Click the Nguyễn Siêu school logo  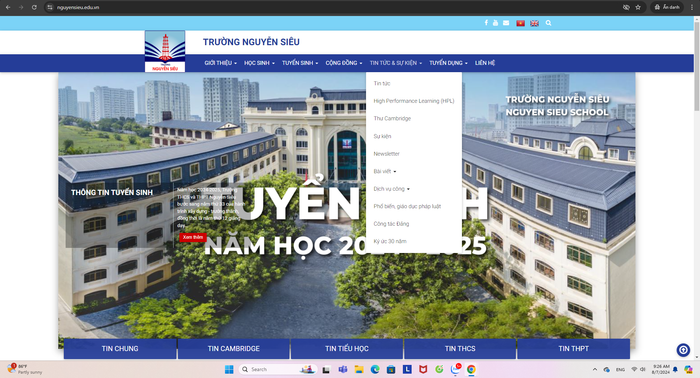click(165, 51)
